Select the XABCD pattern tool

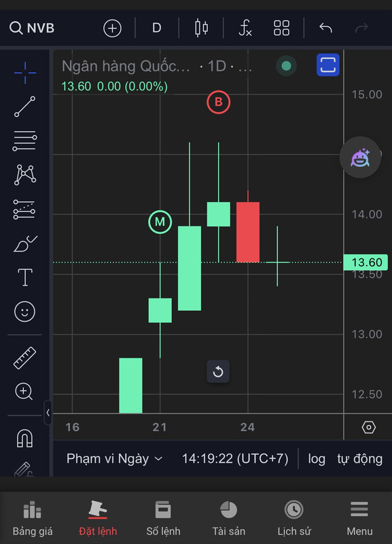click(x=25, y=175)
